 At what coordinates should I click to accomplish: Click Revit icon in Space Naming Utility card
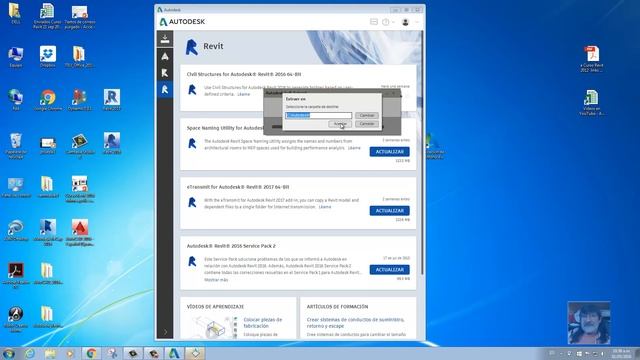tap(192, 143)
